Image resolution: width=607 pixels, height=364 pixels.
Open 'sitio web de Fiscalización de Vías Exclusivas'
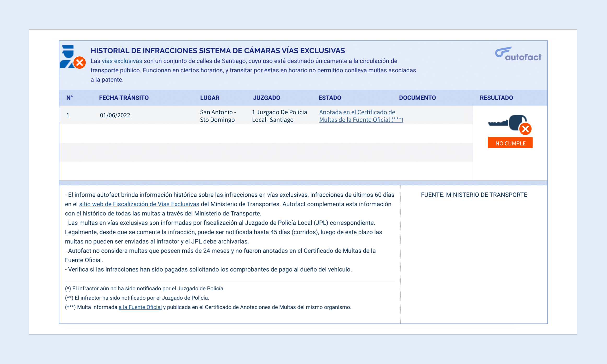tap(139, 204)
